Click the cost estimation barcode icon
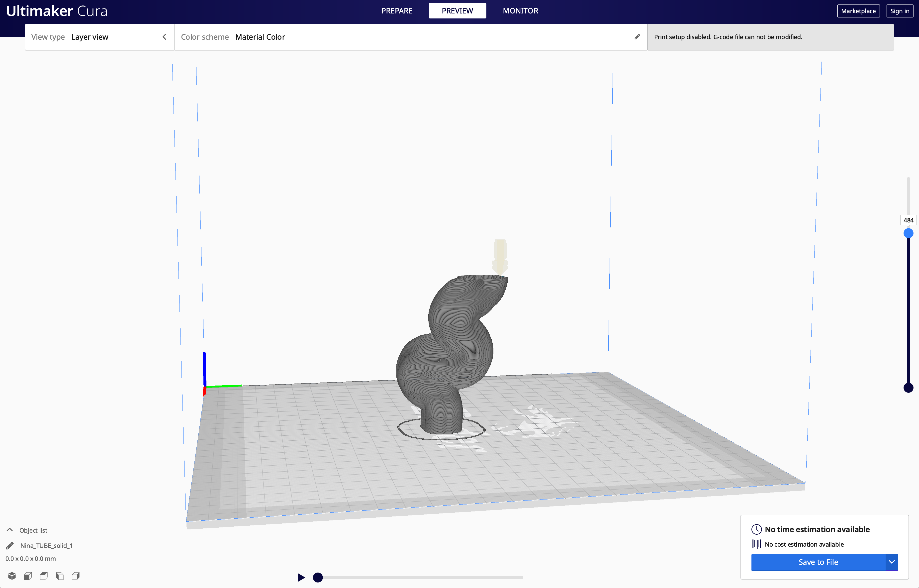 pyautogui.click(x=756, y=544)
